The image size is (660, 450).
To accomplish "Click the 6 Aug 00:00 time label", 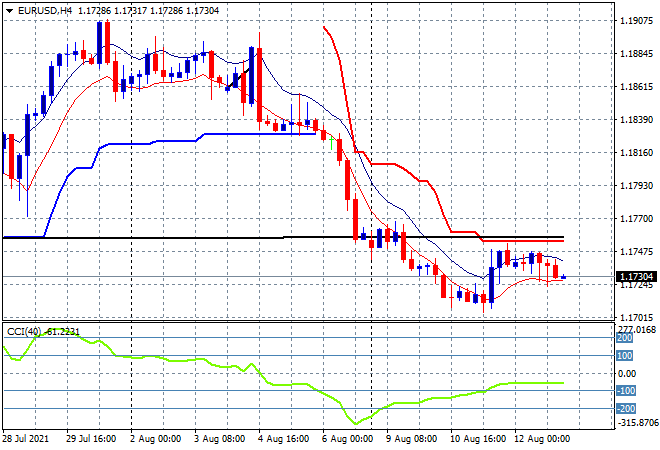I will pos(347,439).
